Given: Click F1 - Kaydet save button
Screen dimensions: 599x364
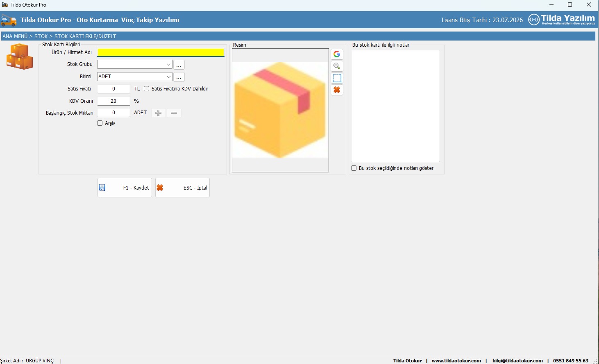Looking at the screenshot, I should [x=125, y=188].
